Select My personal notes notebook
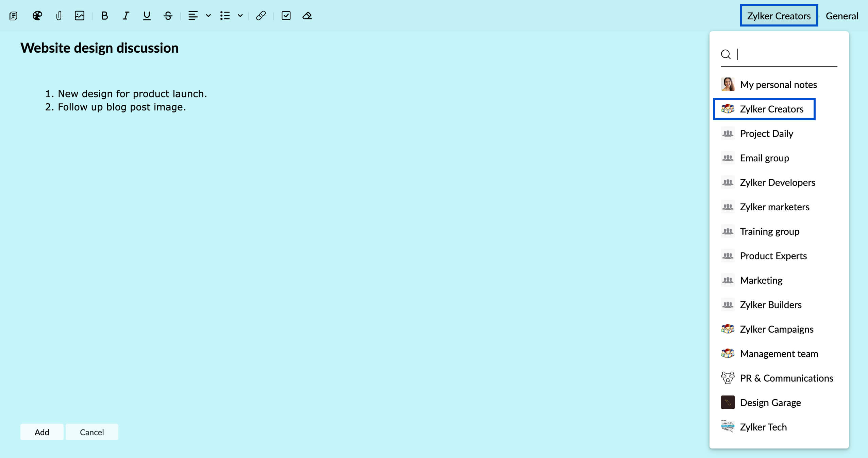The image size is (868, 458). 779,84
